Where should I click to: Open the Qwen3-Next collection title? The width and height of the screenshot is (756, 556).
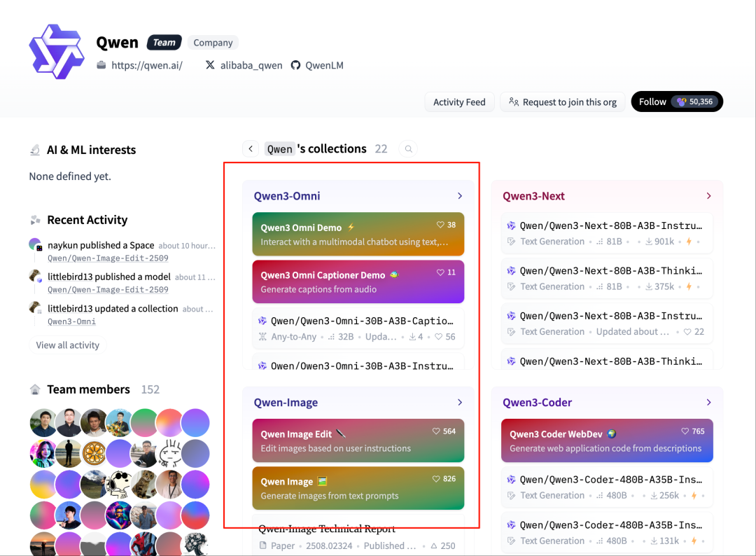coord(533,196)
